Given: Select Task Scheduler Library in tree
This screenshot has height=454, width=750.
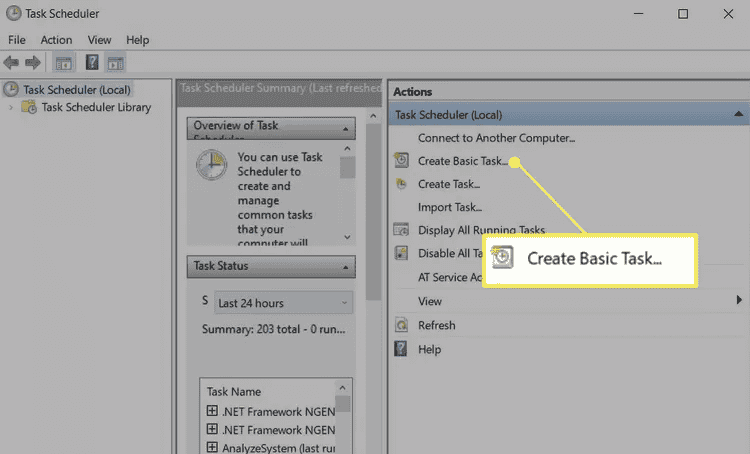Looking at the screenshot, I should click(96, 107).
